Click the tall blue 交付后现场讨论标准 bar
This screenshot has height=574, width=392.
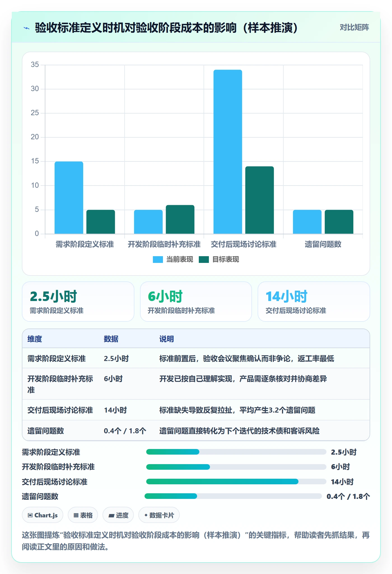[228, 152]
